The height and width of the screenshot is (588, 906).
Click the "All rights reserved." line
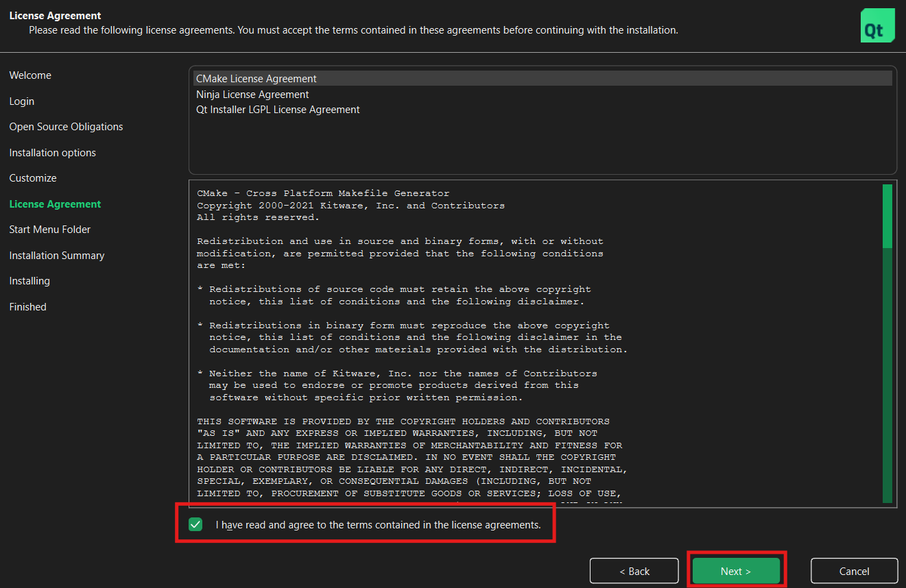[258, 217]
